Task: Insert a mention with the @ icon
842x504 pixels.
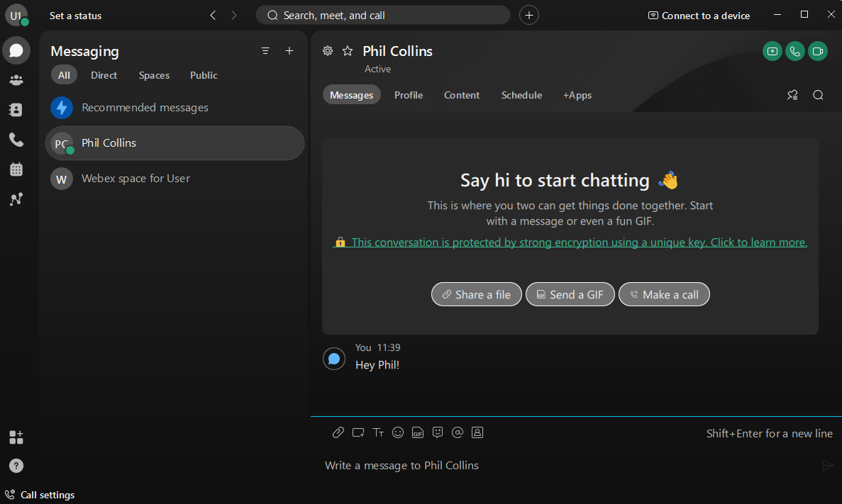Action: tap(458, 432)
